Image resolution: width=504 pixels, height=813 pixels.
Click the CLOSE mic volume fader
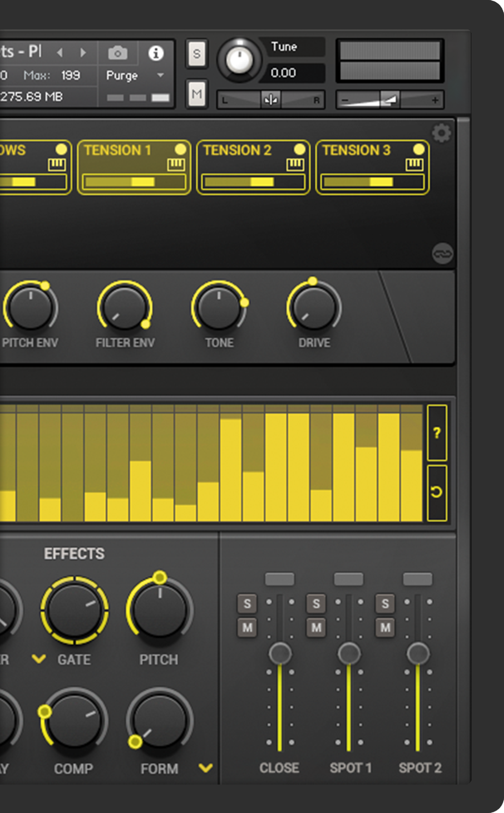tap(280, 654)
